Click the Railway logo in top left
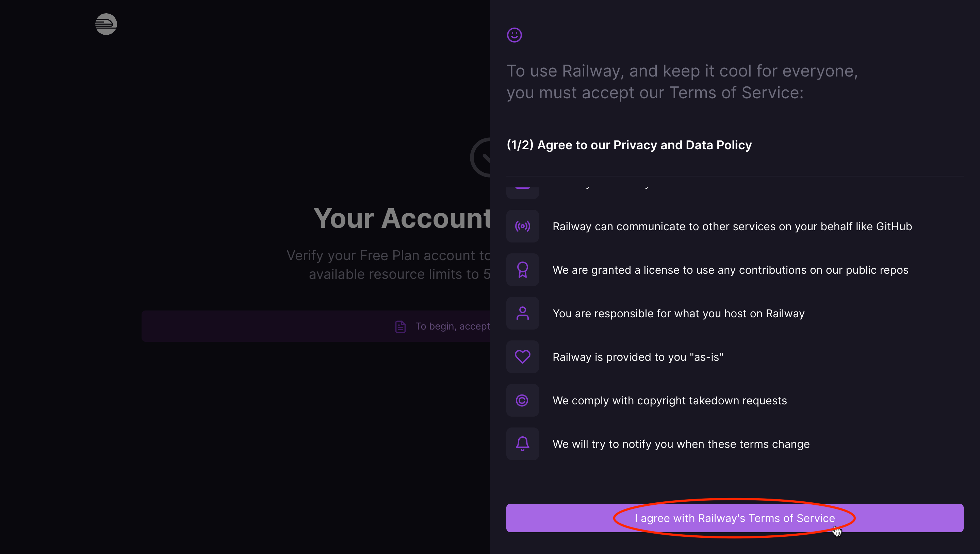The height and width of the screenshot is (554, 980). tap(105, 24)
